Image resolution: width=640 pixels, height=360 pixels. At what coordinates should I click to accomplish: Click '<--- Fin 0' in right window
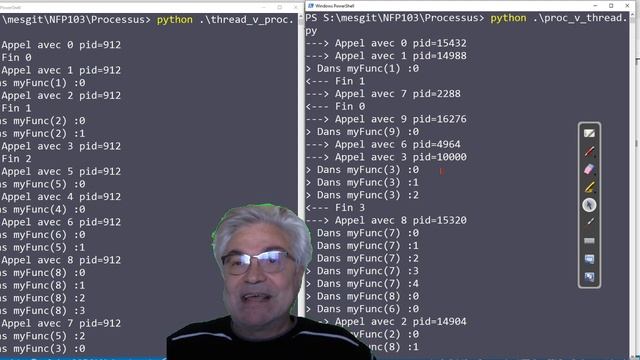click(335, 107)
